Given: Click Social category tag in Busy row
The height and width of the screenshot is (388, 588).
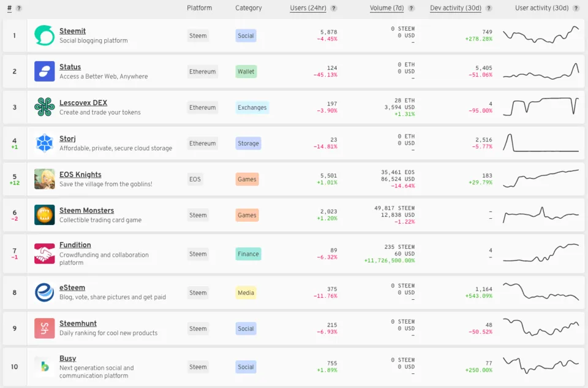Looking at the screenshot, I should pos(246,367).
